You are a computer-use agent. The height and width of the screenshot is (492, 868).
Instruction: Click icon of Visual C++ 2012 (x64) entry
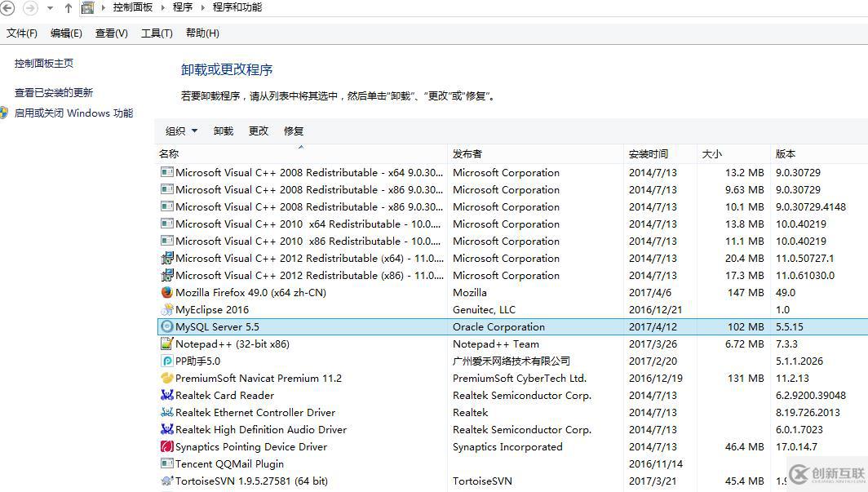click(166, 258)
